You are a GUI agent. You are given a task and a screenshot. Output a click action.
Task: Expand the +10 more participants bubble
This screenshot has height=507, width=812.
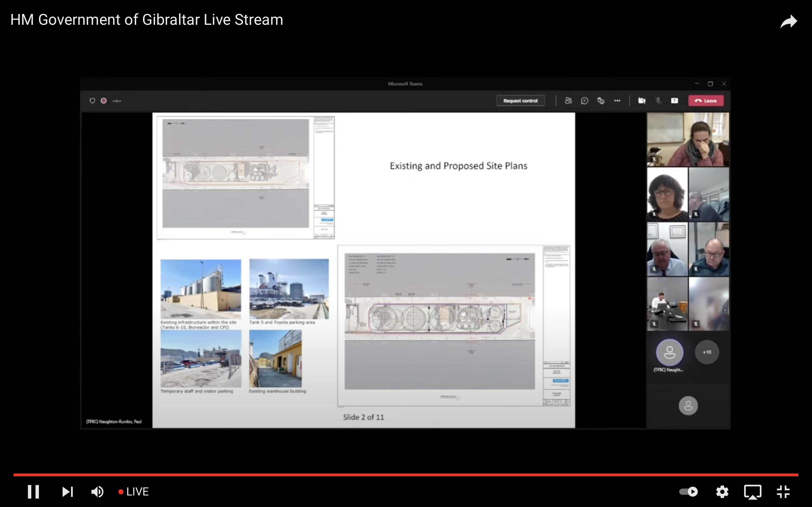(x=707, y=352)
